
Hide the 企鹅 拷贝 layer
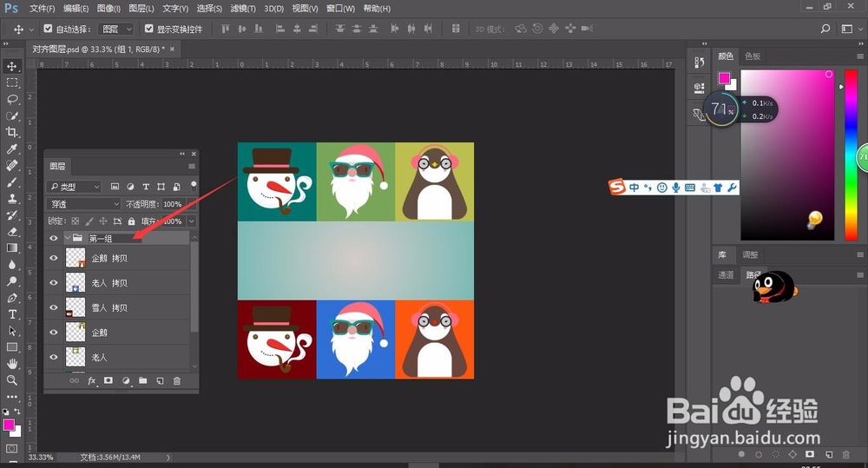coord(54,258)
